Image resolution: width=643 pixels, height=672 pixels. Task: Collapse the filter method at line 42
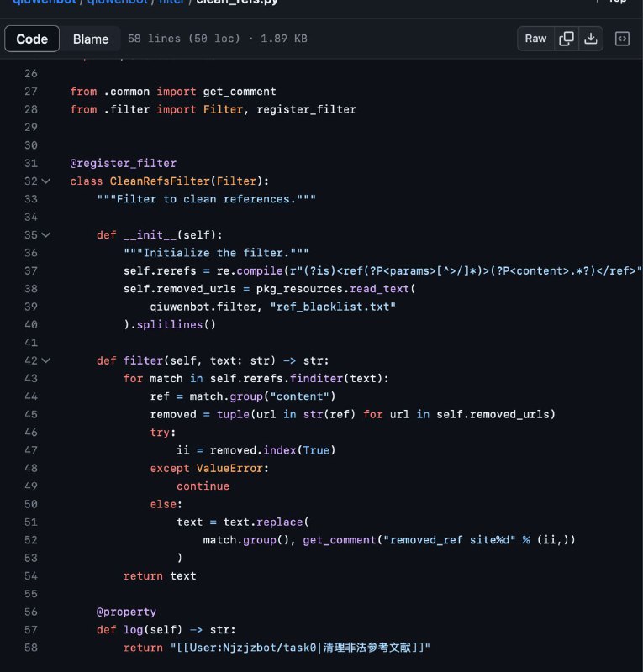[x=45, y=360]
